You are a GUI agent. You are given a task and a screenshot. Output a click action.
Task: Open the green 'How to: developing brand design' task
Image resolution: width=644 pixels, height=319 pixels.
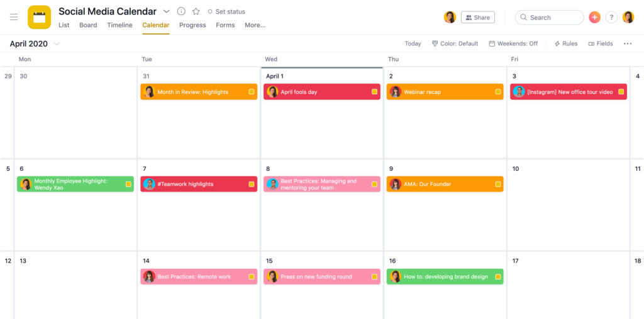(x=445, y=276)
